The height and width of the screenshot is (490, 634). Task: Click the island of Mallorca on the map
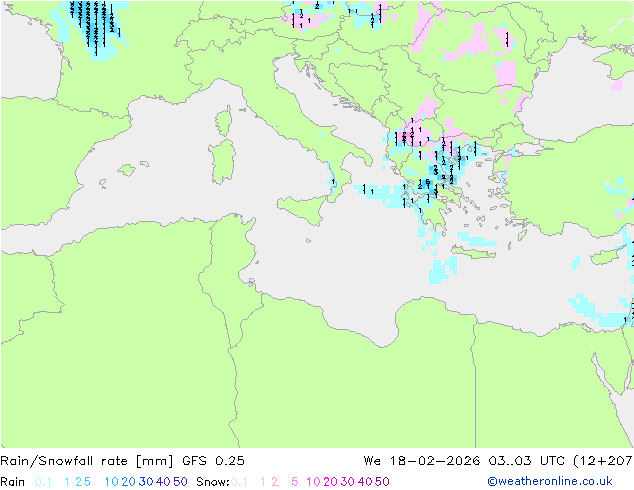pyautogui.click(x=127, y=170)
